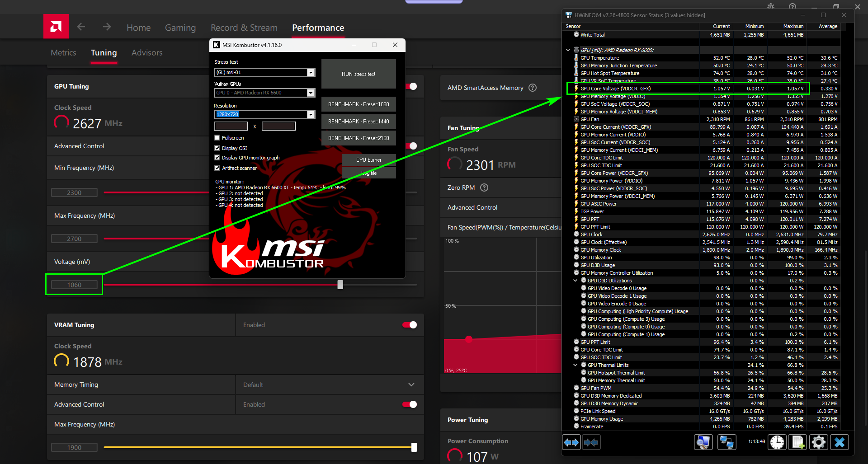The width and height of the screenshot is (868, 464).
Task: Click the MSI Kombustor title bar icon
Action: pos(217,45)
